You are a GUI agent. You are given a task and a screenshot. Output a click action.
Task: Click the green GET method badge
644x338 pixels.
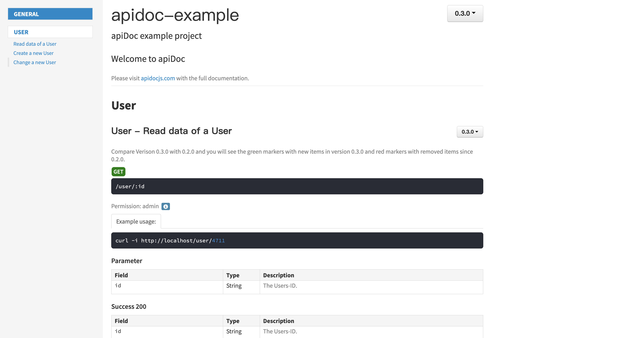coord(118,172)
